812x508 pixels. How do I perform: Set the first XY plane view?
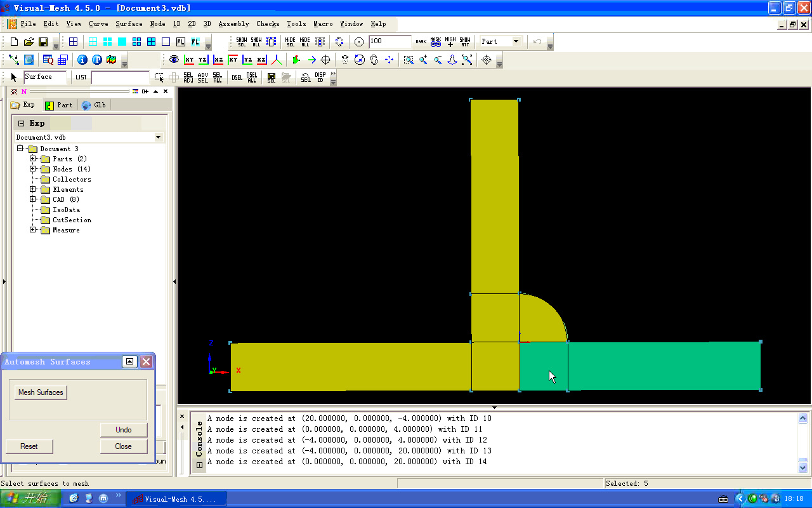click(189, 60)
